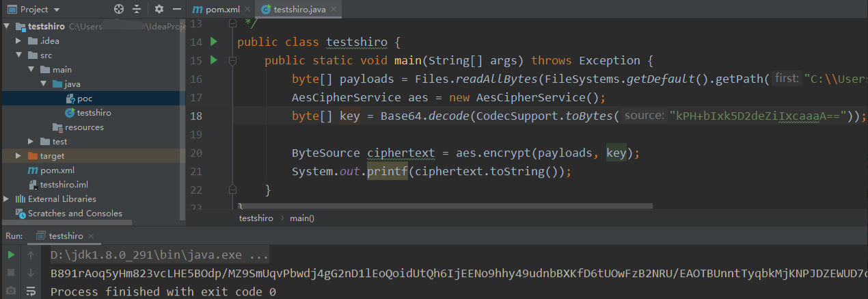This screenshot has height=299, width=868.
Task: Hide the Project tool window
Action: click(176, 10)
